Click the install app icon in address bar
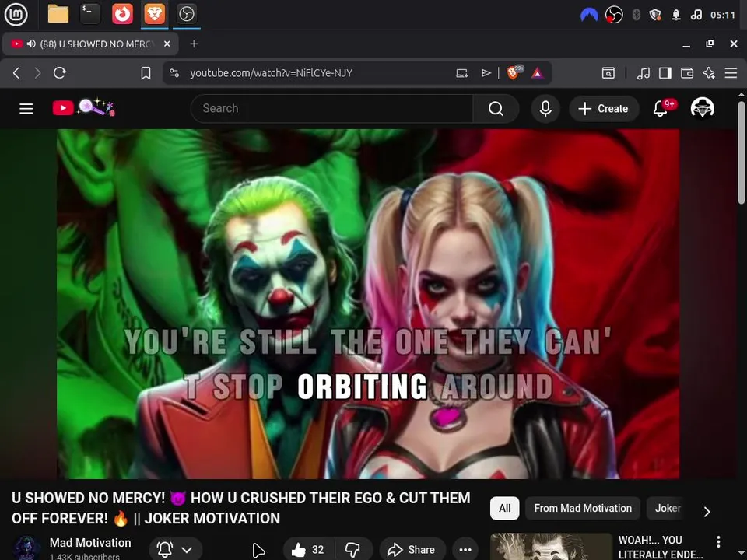 point(461,73)
